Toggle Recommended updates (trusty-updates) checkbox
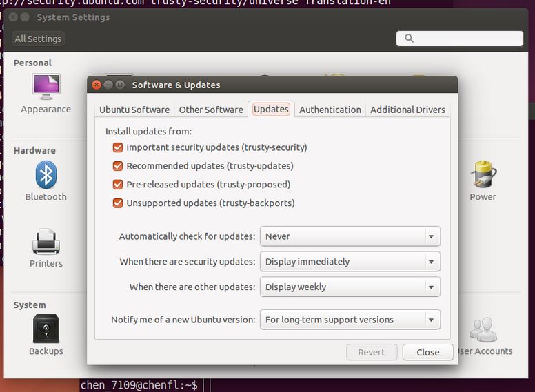The image size is (535, 392). click(x=118, y=166)
